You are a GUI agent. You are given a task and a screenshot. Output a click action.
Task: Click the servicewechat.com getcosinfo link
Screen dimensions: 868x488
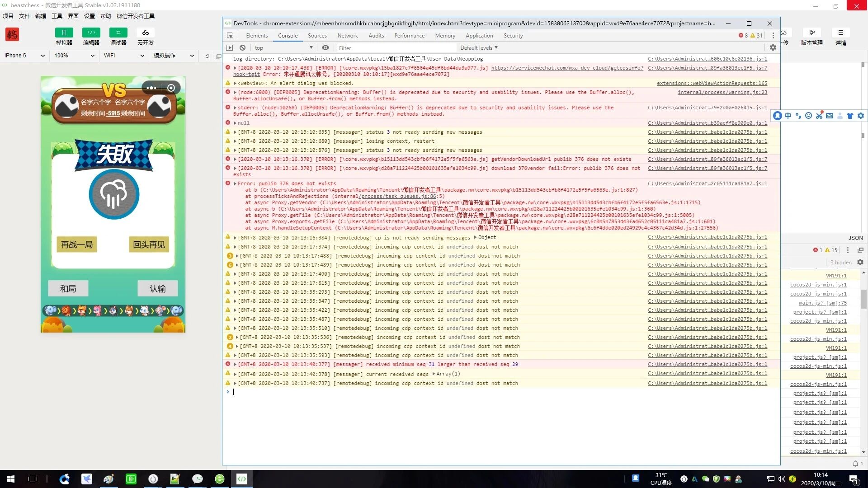point(567,68)
